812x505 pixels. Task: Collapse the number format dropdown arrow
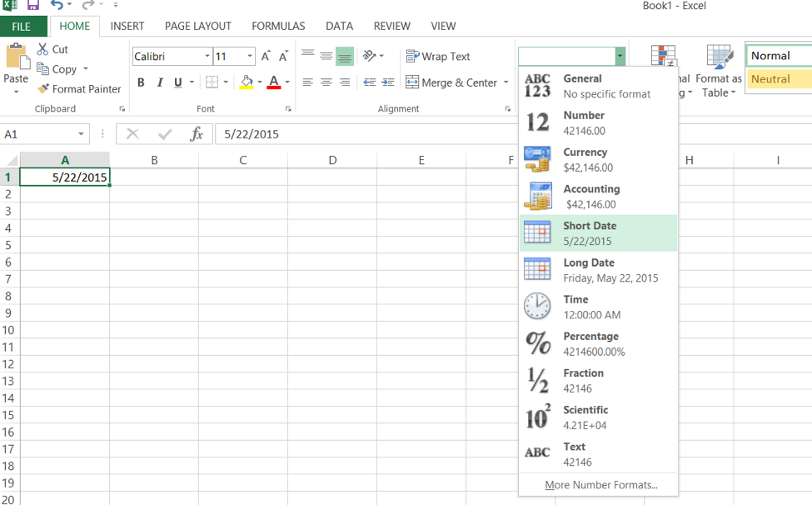[x=620, y=56]
